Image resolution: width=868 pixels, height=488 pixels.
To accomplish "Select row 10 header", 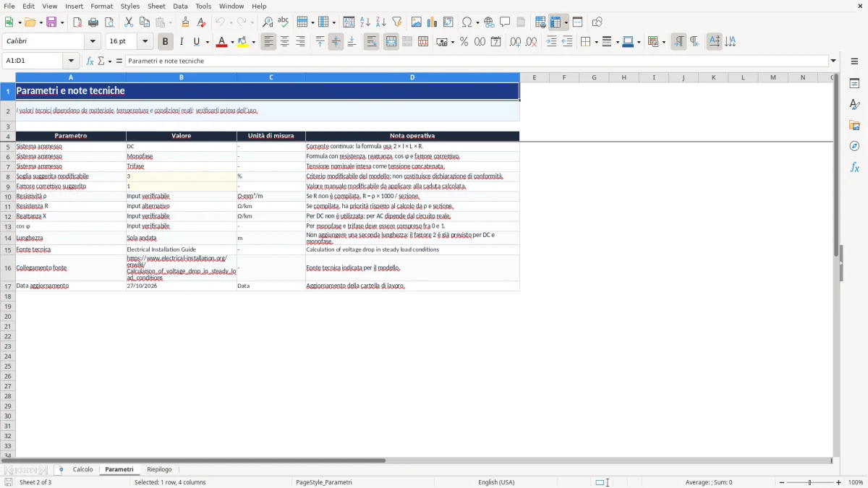I will pos(8,196).
